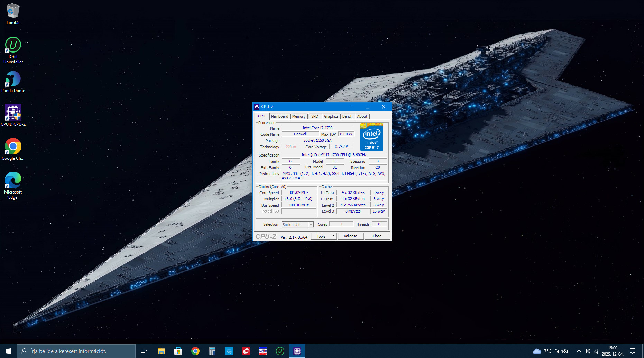Click the Close button in CPU-Z

377,236
